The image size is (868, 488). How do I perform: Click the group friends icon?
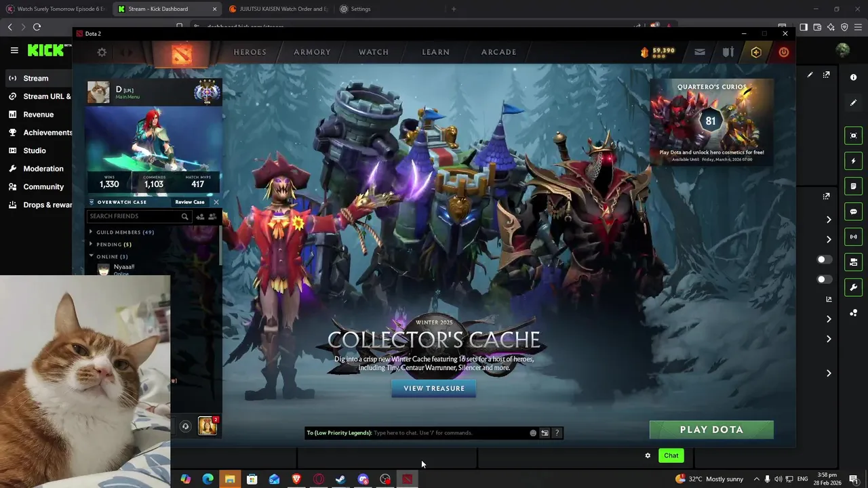click(x=212, y=216)
